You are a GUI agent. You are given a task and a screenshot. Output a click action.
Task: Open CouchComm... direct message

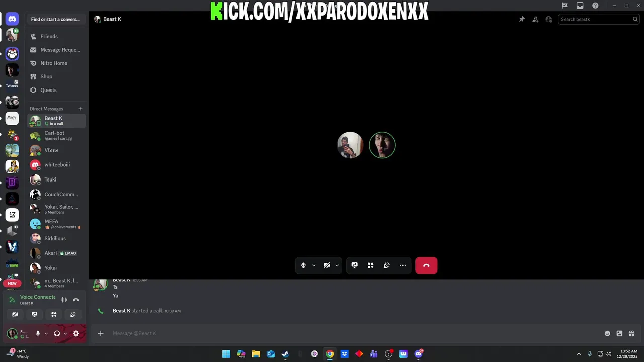(56, 194)
